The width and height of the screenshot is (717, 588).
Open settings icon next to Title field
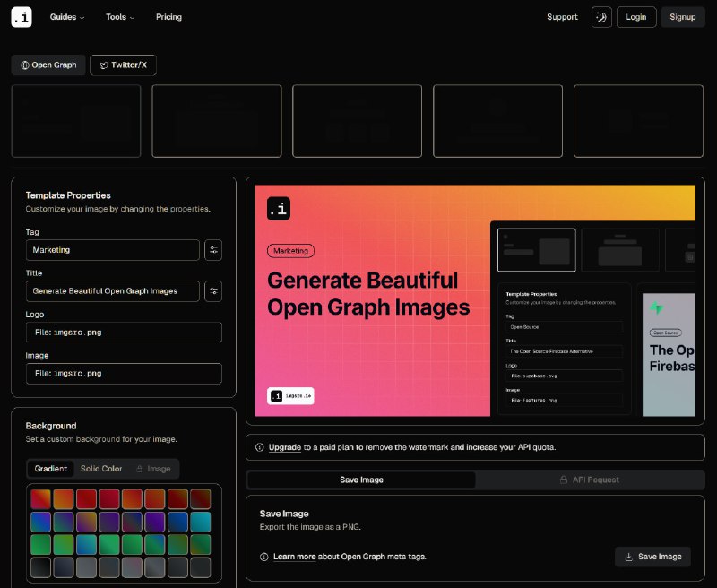click(x=213, y=290)
